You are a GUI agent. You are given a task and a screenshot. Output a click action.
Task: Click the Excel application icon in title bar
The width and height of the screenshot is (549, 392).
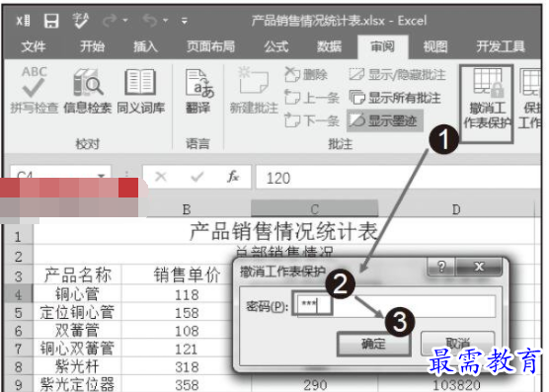[x=23, y=21]
